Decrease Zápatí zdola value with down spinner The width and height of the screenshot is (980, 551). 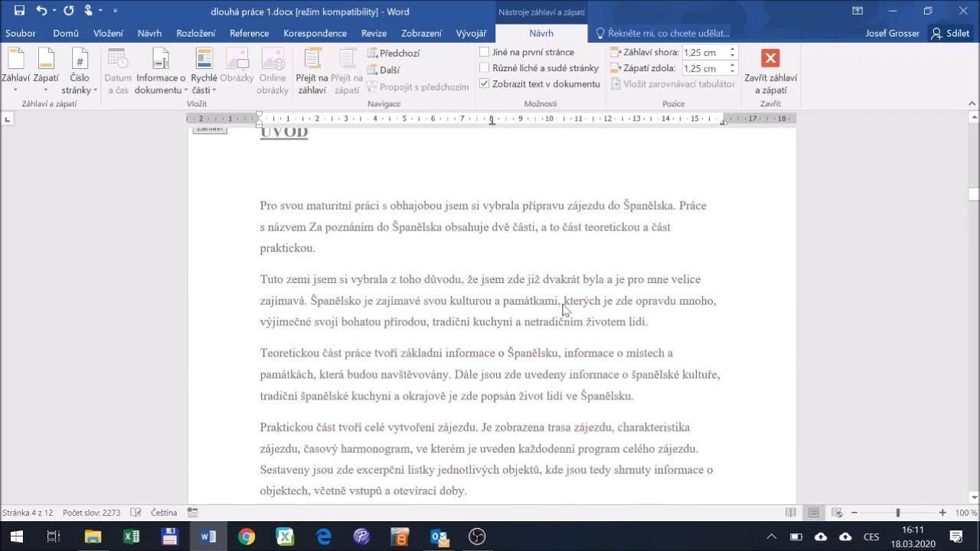coord(732,71)
